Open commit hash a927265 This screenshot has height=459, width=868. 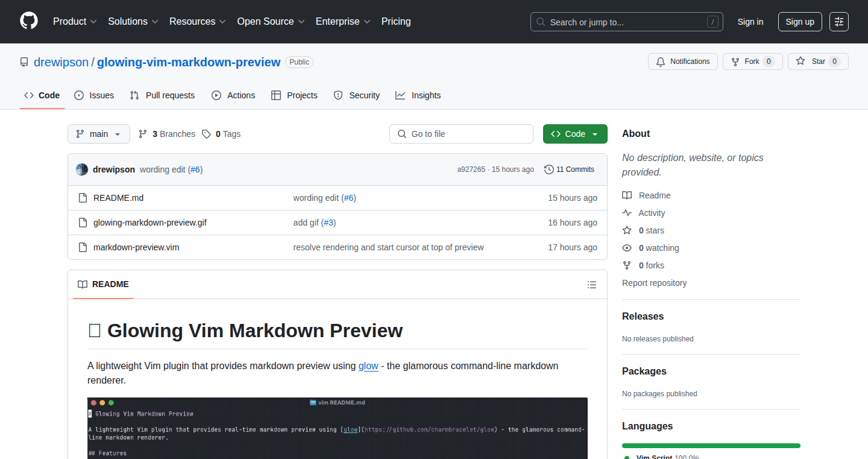[x=471, y=169]
